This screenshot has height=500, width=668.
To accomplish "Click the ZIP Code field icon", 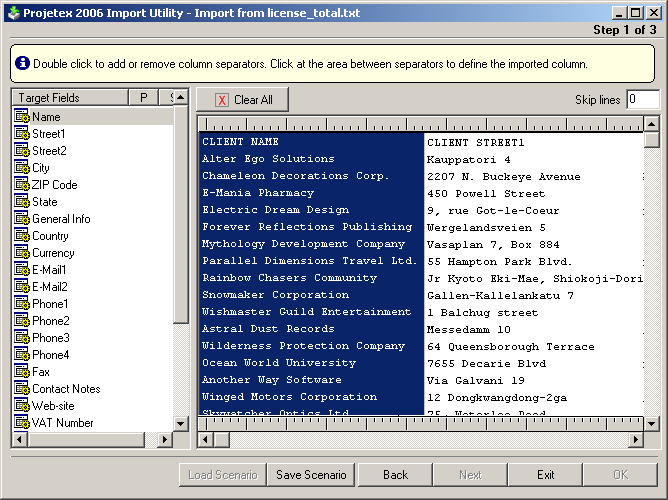I will tap(22, 185).
